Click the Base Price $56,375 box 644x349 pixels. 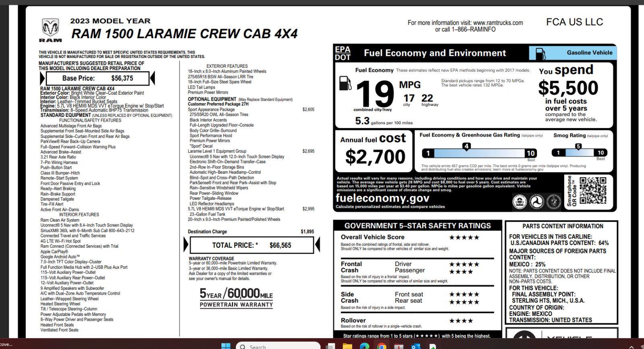coord(98,78)
